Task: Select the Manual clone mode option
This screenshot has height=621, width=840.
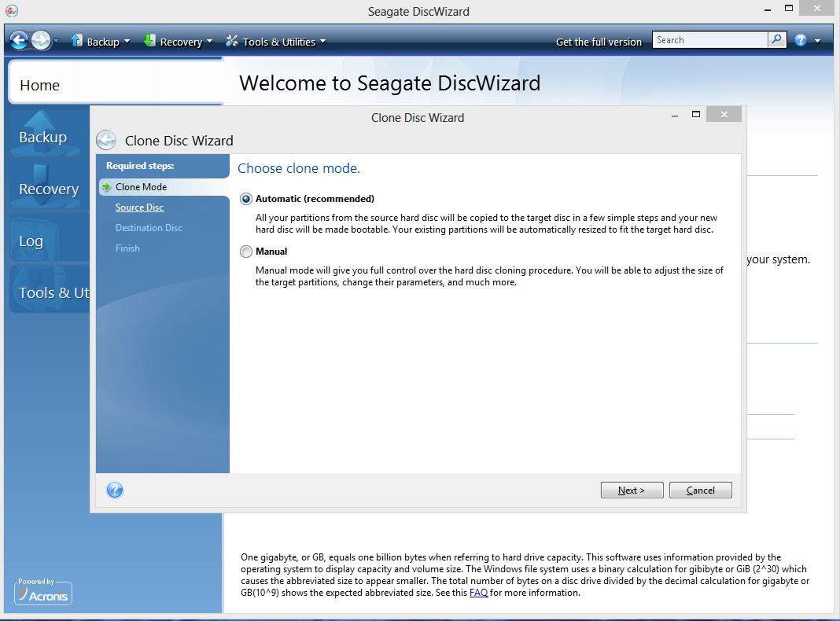Action: [246, 252]
